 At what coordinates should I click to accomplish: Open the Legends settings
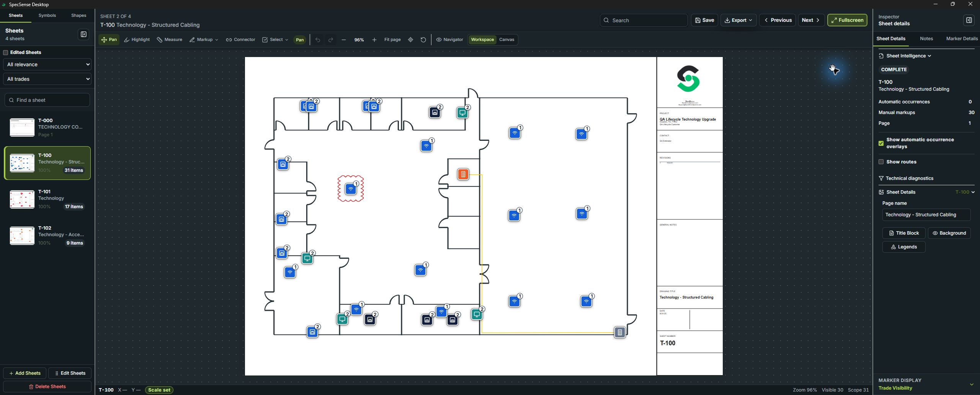(x=903, y=247)
